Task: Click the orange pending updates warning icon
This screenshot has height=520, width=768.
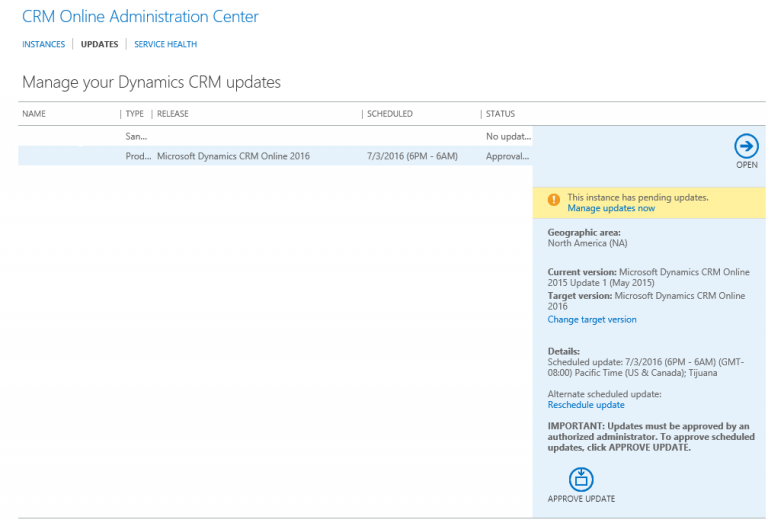Action: pos(554,200)
